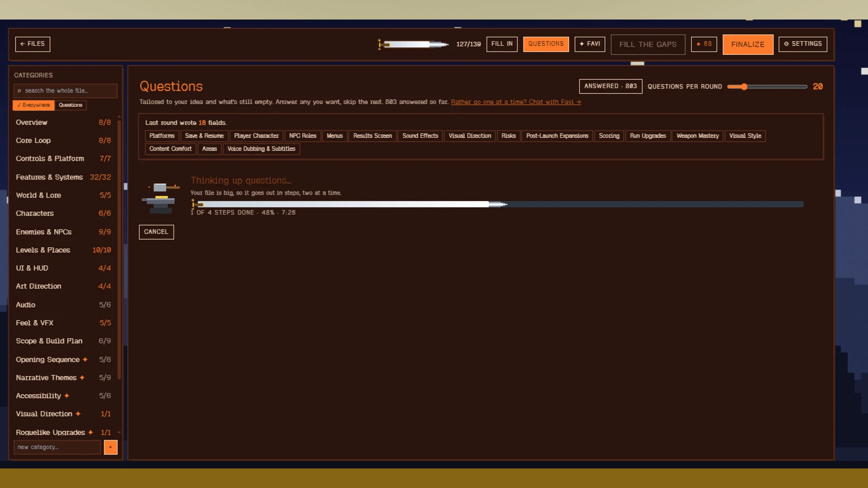Open the Features & Systems category
This screenshot has height=488, width=868.
[x=63, y=177]
